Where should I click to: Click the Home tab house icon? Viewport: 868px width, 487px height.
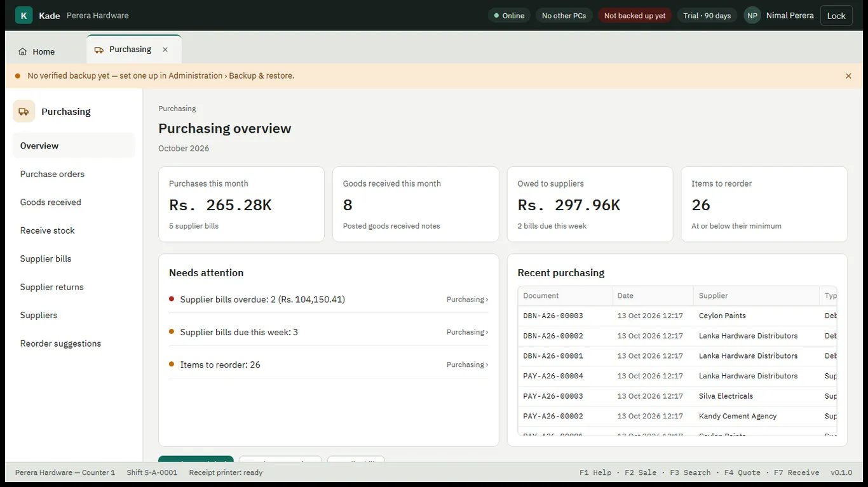pyautogui.click(x=23, y=52)
